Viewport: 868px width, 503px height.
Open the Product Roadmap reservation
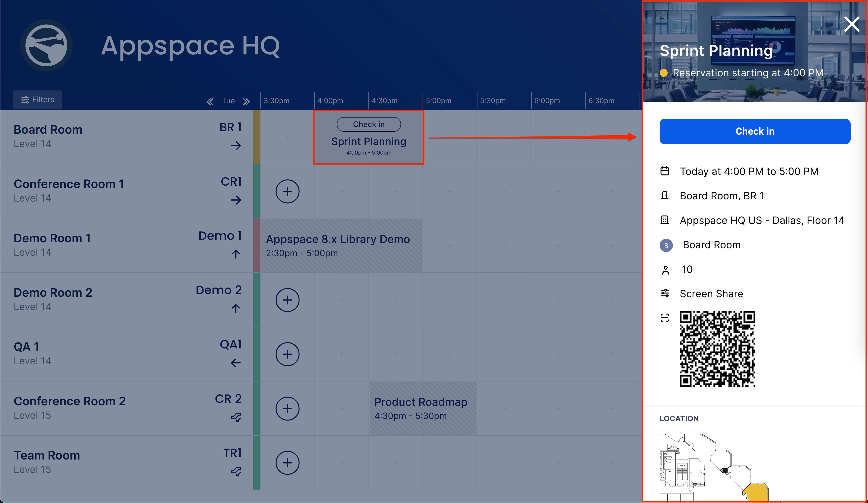point(423,409)
